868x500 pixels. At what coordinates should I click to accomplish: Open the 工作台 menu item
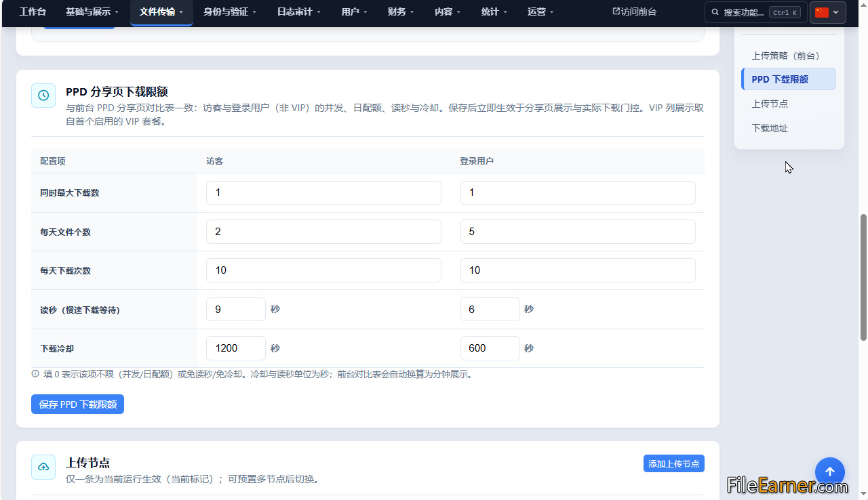(x=33, y=12)
